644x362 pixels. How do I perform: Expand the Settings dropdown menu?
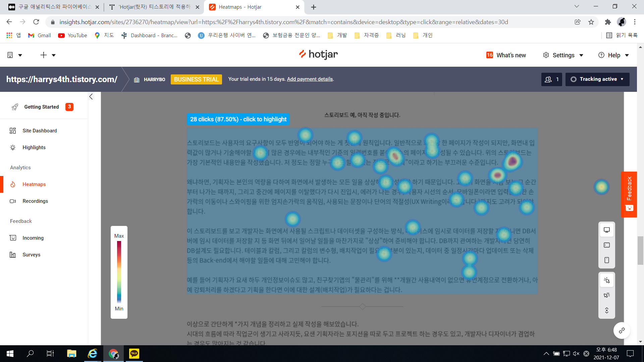tap(563, 55)
